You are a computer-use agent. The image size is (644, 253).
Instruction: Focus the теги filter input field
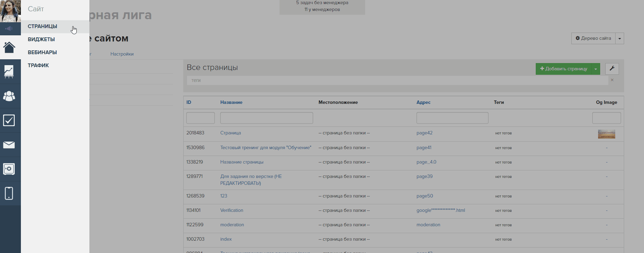(397, 81)
